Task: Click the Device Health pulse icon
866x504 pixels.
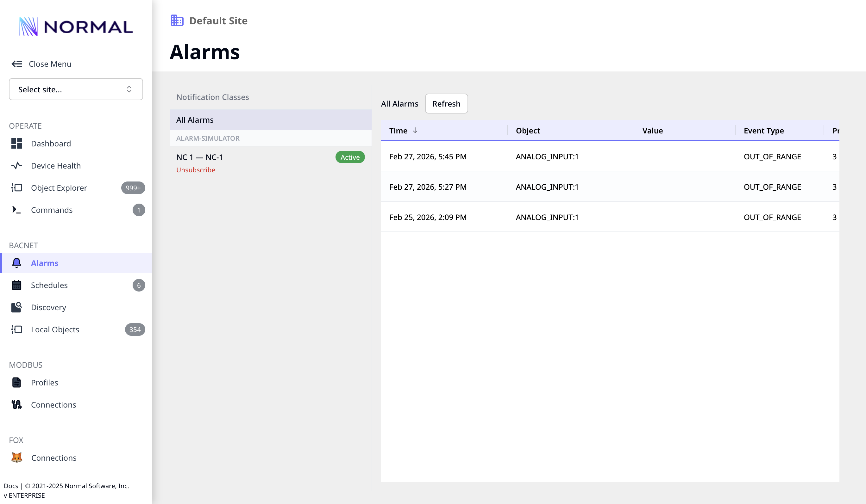Action: 16,166
